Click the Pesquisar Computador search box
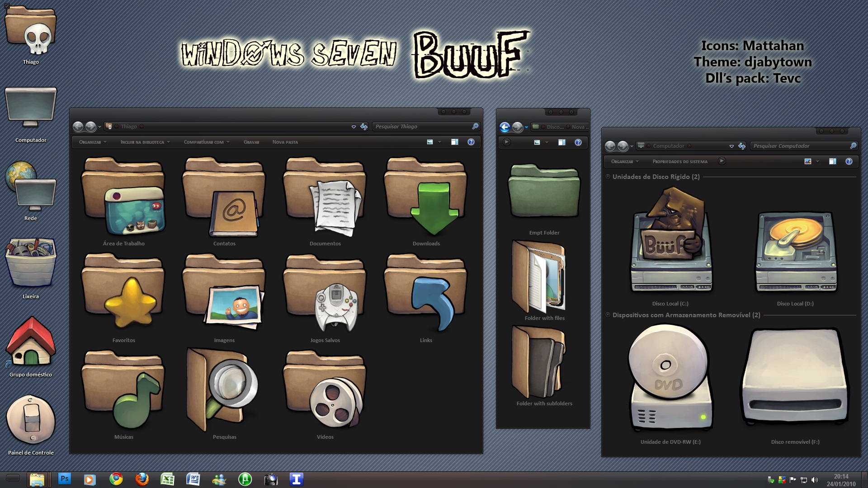The image size is (868, 488). tap(798, 145)
